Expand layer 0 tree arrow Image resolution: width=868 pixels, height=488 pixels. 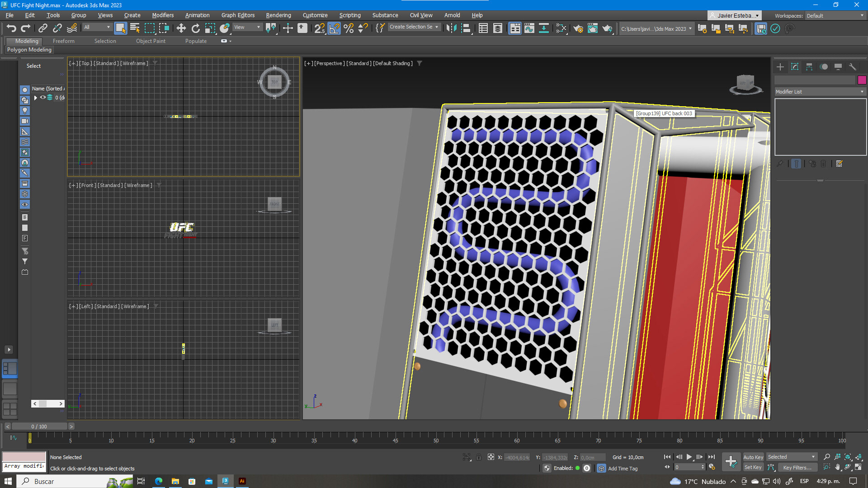pyautogui.click(x=35, y=98)
